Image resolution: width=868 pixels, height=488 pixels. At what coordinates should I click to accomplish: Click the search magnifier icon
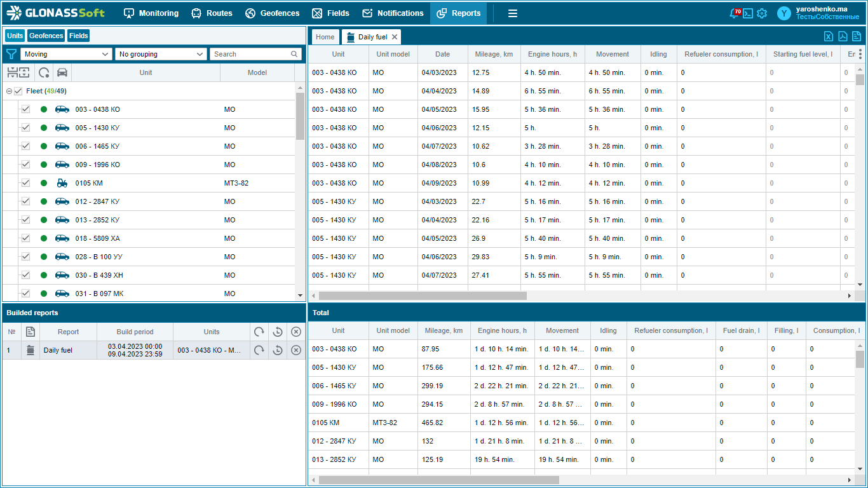coord(294,54)
